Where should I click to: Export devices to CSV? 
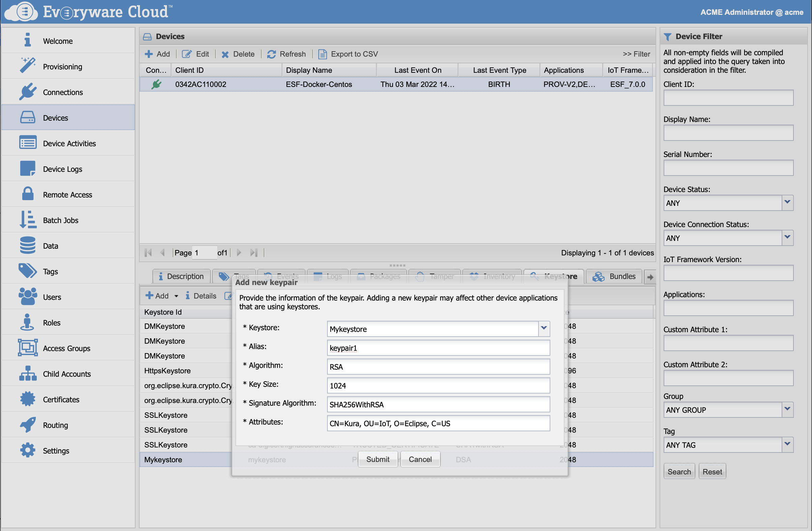click(x=348, y=54)
